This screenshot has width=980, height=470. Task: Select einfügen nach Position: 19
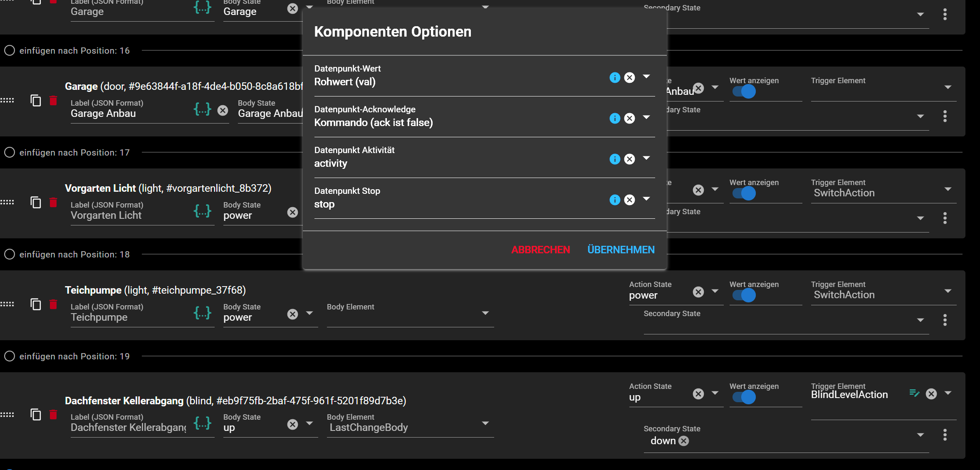point(10,356)
